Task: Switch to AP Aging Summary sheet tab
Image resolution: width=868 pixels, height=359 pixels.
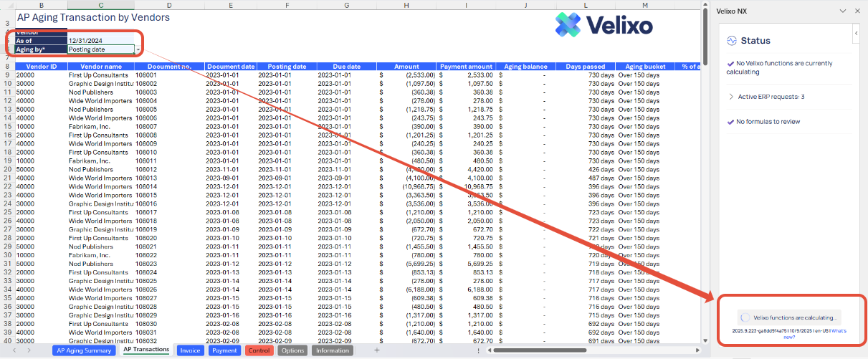Action: [x=84, y=350]
